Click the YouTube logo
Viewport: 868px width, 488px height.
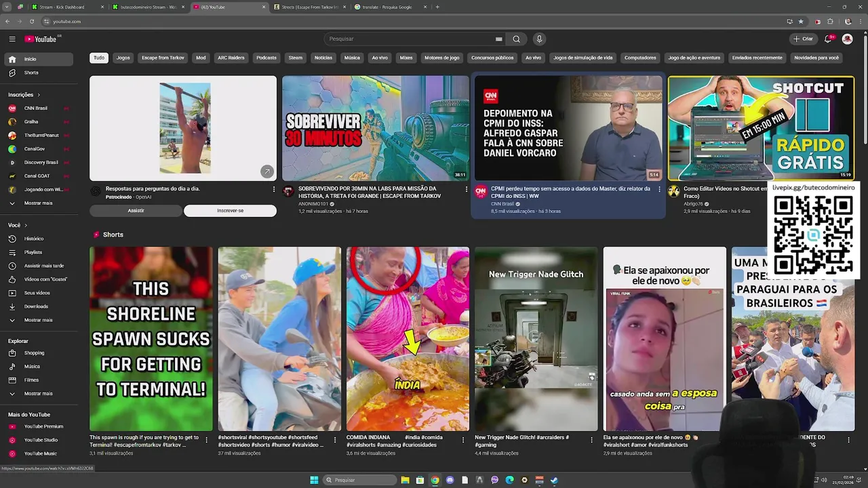tap(42, 39)
